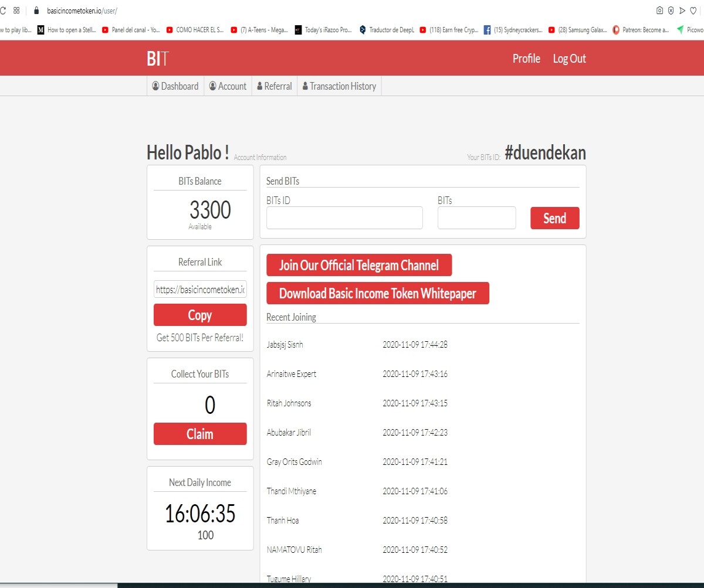Click the 'Thanh Hoa' recent joining row

[422, 521]
